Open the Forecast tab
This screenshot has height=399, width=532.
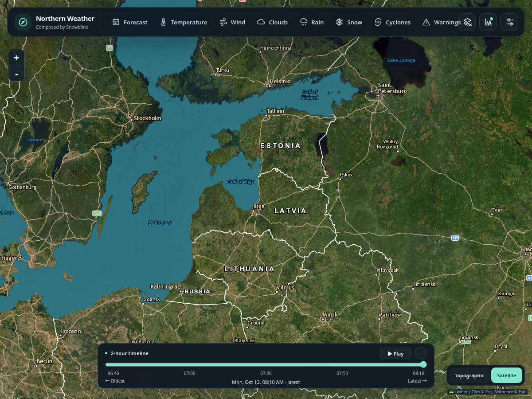coord(130,22)
